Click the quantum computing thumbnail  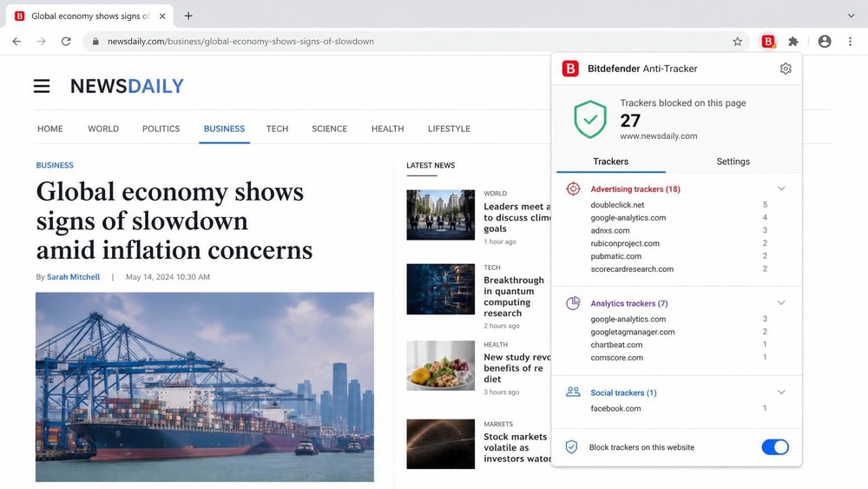click(441, 289)
